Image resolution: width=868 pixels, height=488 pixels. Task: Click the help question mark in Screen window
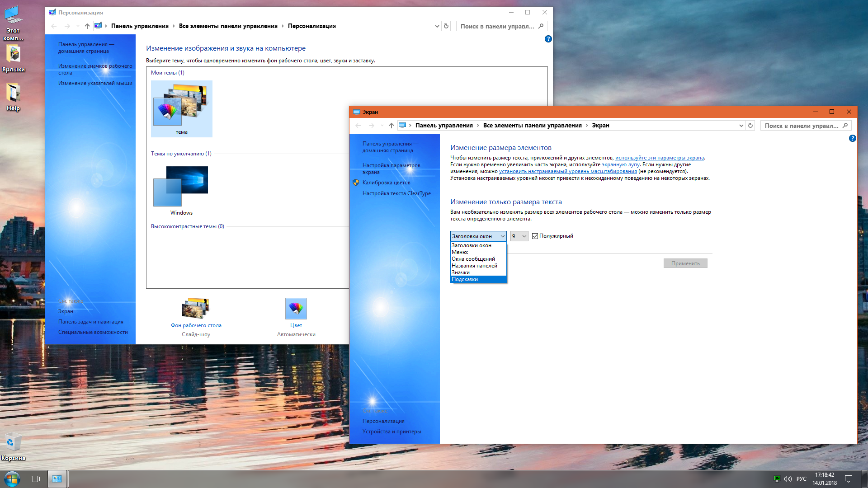pyautogui.click(x=852, y=138)
